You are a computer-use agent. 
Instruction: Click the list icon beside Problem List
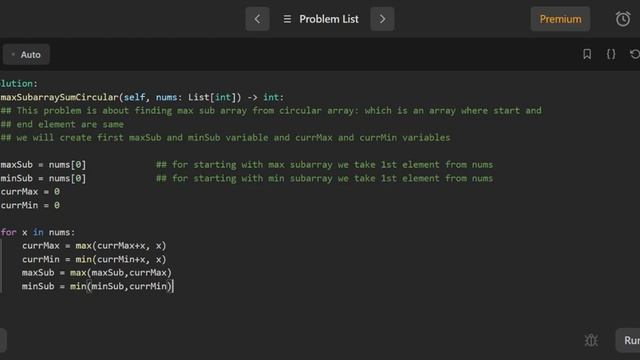point(287,19)
